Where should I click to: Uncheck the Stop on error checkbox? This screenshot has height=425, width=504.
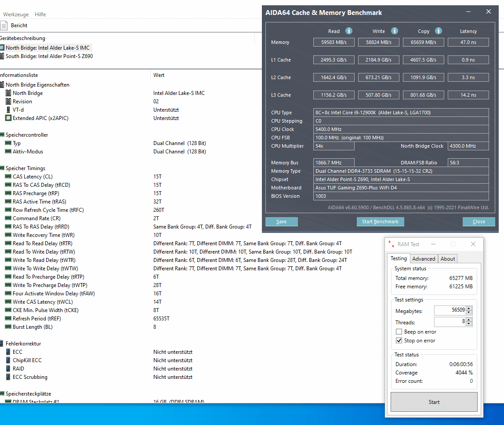pos(399,341)
